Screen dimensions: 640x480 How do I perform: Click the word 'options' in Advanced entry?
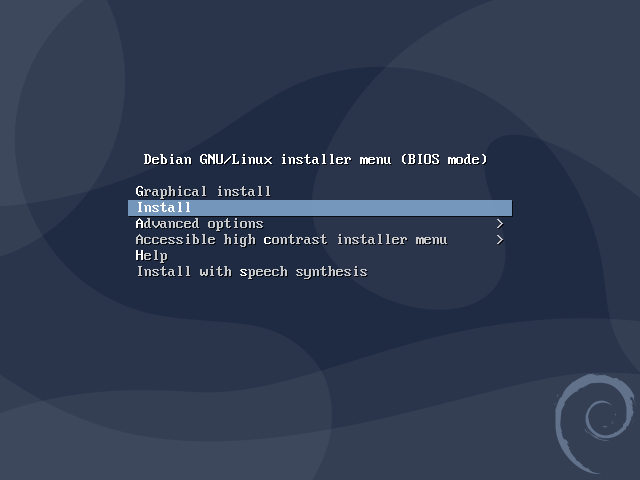tap(235, 224)
